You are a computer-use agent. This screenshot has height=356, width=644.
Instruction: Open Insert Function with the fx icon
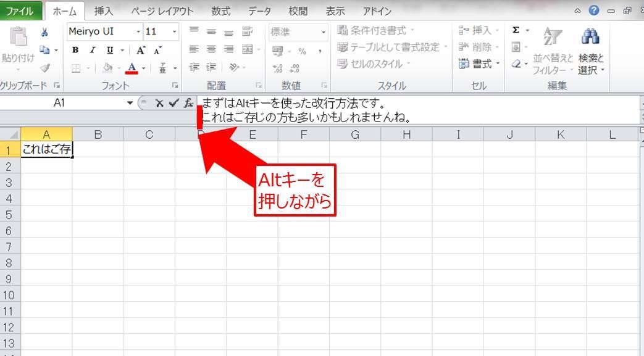(x=188, y=103)
